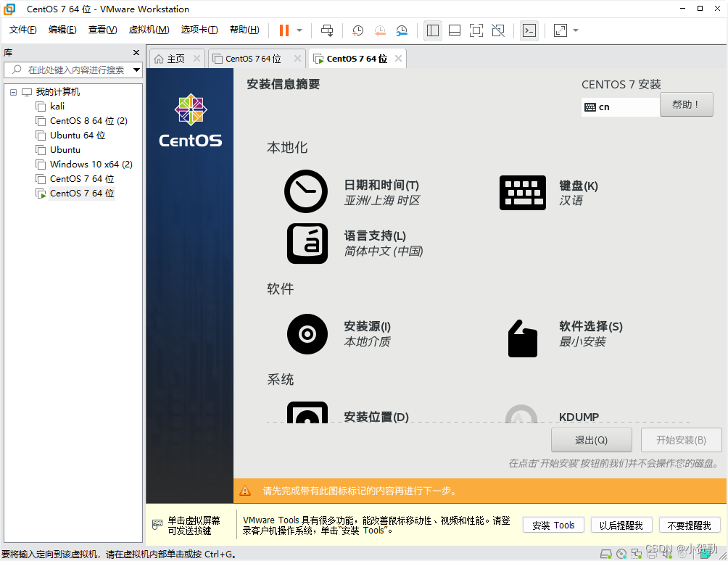Open the KDUMP settings label

pyautogui.click(x=579, y=417)
